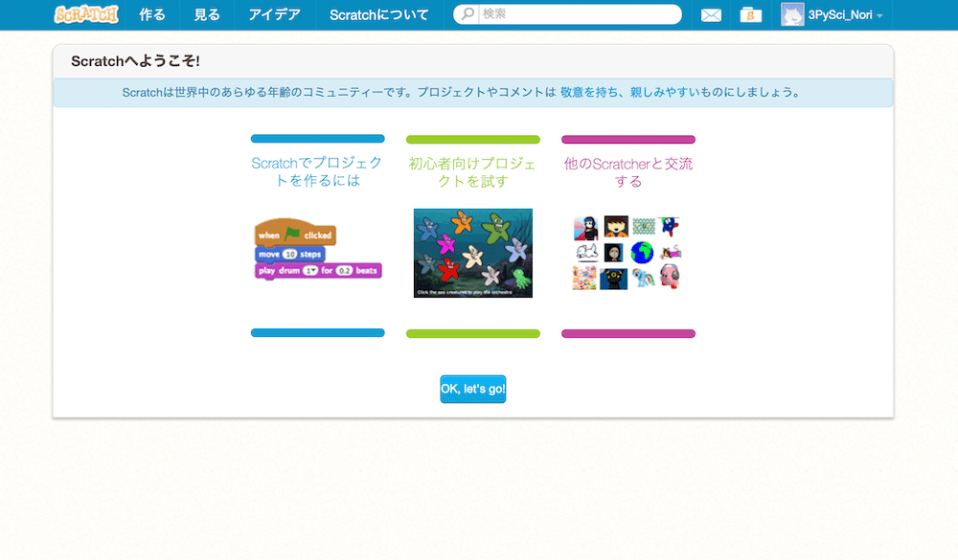Click the Scratch code blocks image
Viewport: 958px width, 560px height.
point(318,249)
